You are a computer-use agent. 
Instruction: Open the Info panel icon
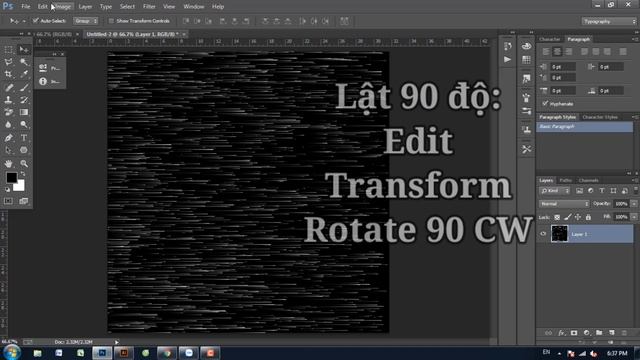(x=43, y=81)
